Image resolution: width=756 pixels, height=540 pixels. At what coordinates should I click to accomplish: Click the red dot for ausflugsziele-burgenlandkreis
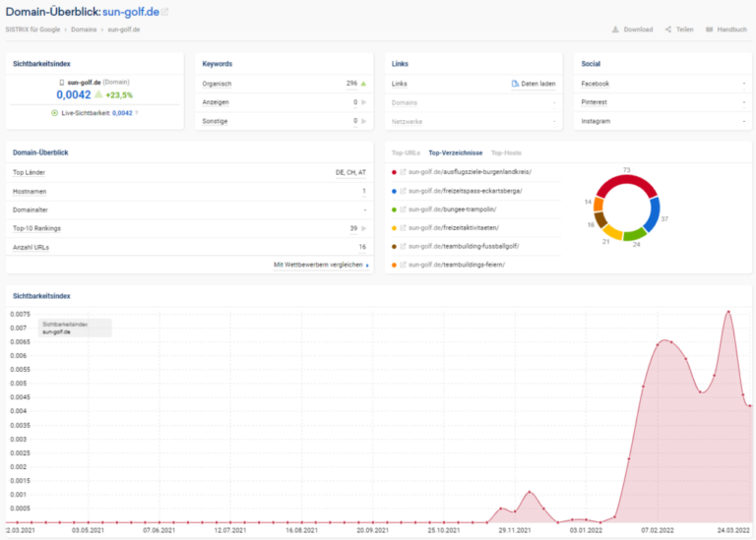point(394,172)
